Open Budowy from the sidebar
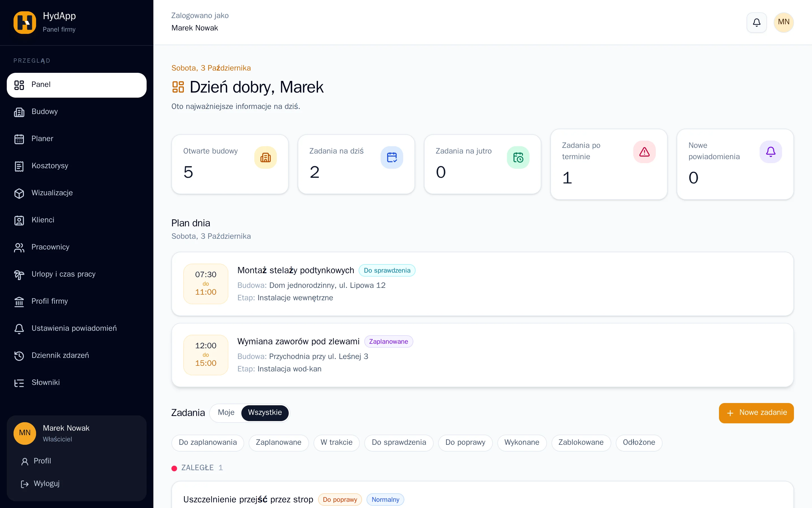This screenshot has height=508, width=812. tap(76, 112)
